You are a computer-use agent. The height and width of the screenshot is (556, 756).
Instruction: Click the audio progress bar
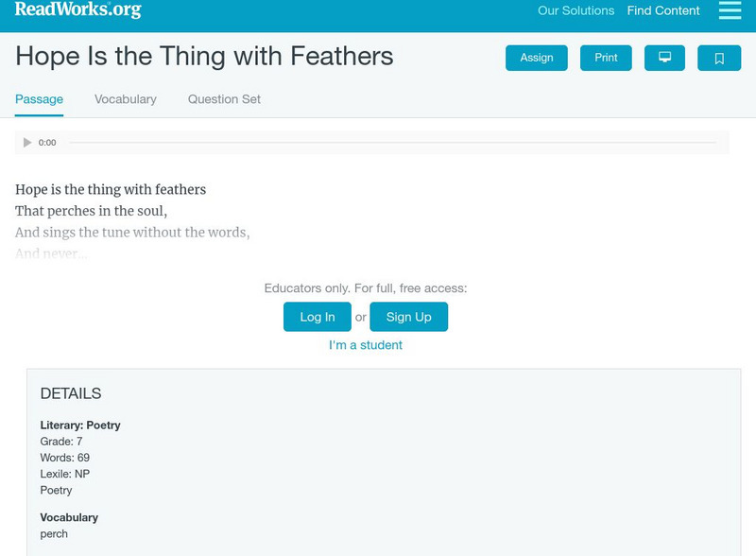pyautogui.click(x=392, y=143)
